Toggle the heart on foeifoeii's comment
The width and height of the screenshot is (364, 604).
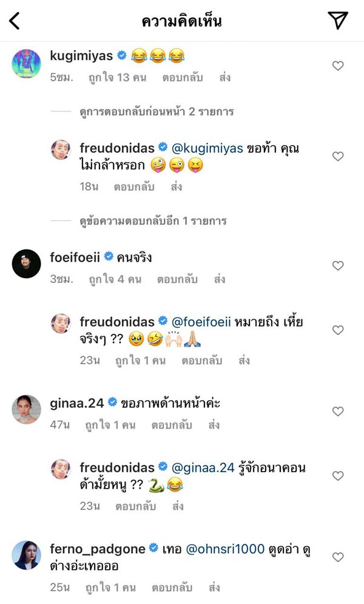pos(338,266)
